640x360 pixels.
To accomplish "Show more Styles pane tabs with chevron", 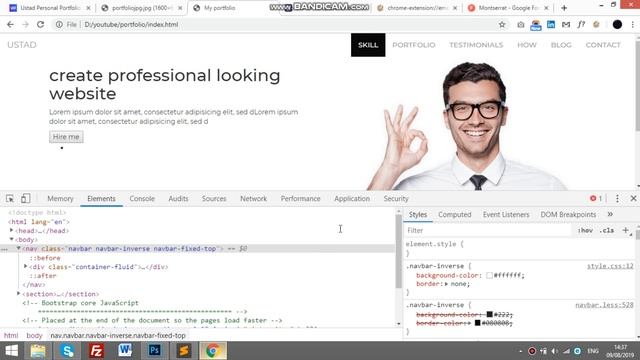I will 610,214.
